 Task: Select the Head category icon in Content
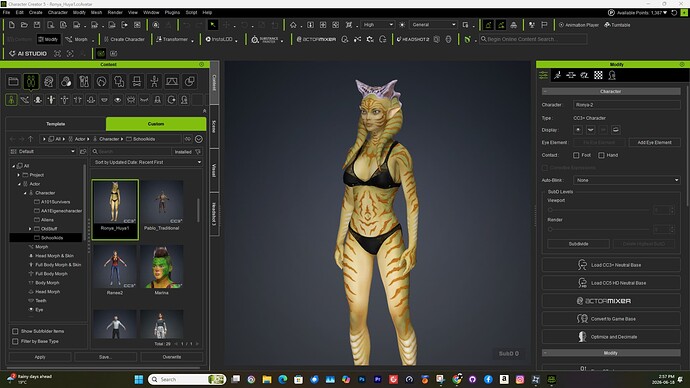(48, 81)
